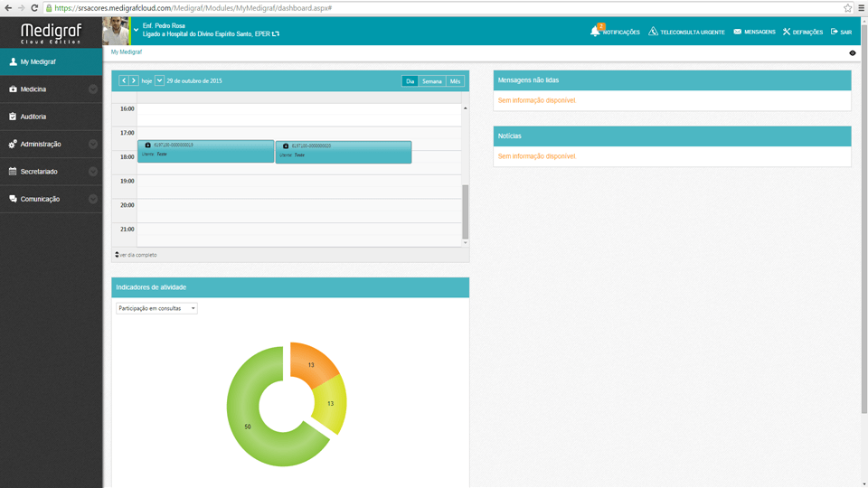Open Definições via the tools icon

787,32
